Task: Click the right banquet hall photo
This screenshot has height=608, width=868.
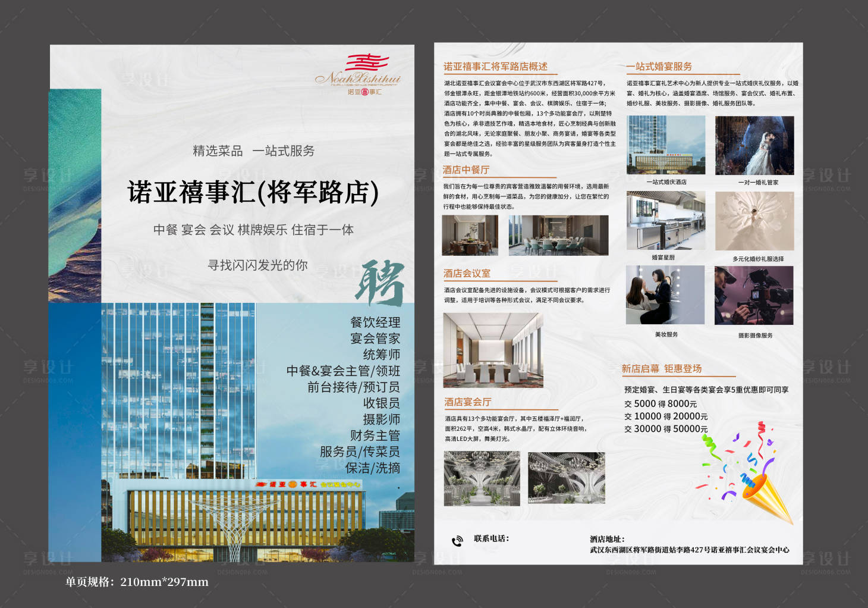Action: [x=566, y=478]
